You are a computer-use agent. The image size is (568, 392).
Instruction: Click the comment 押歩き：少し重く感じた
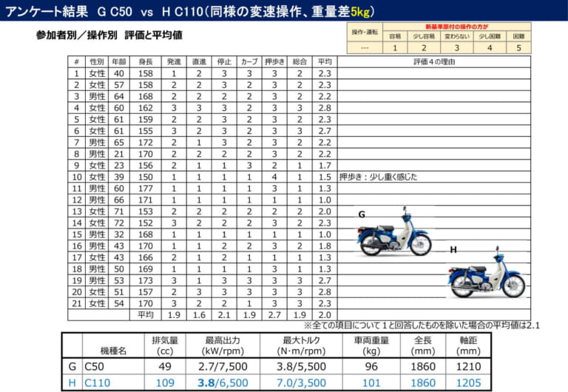(x=378, y=177)
